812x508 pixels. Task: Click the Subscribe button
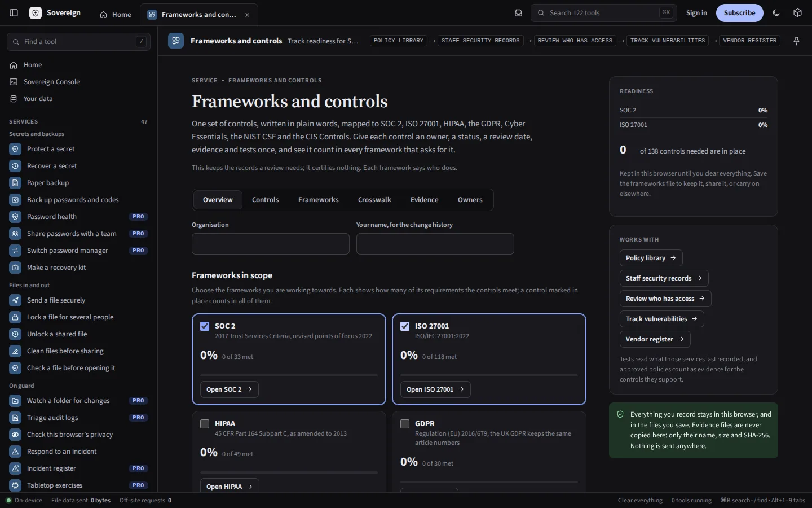[x=739, y=13]
